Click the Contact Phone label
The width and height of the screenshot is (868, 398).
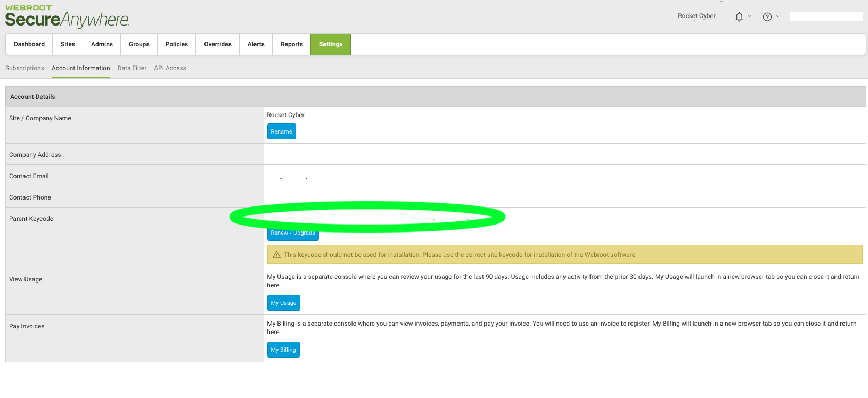click(30, 197)
